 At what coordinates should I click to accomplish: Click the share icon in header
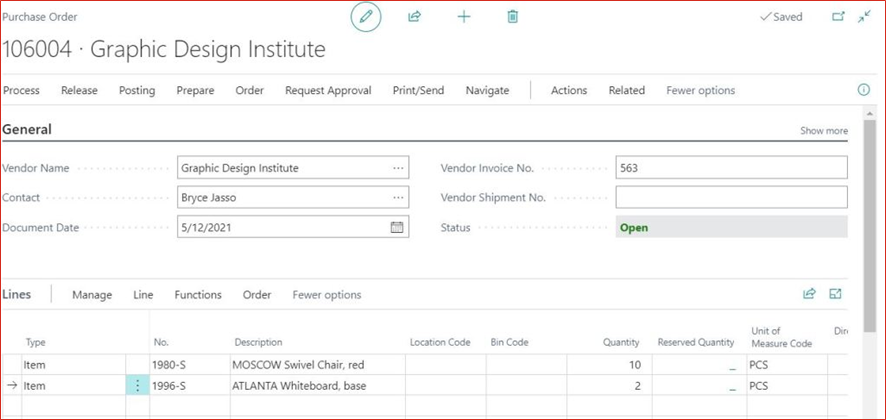tap(414, 17)
